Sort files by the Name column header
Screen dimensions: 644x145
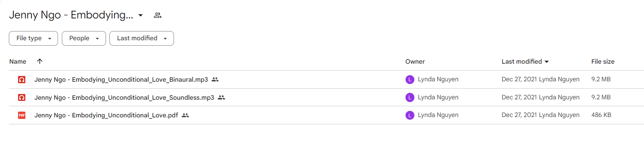coord(18,61)
